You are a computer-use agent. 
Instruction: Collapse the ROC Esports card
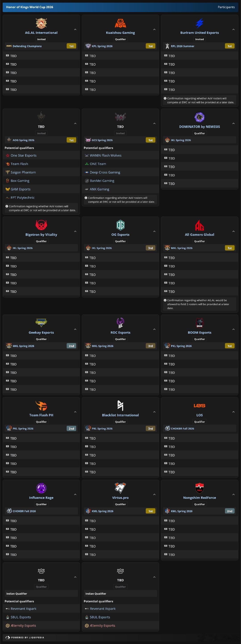coord(154,329)
